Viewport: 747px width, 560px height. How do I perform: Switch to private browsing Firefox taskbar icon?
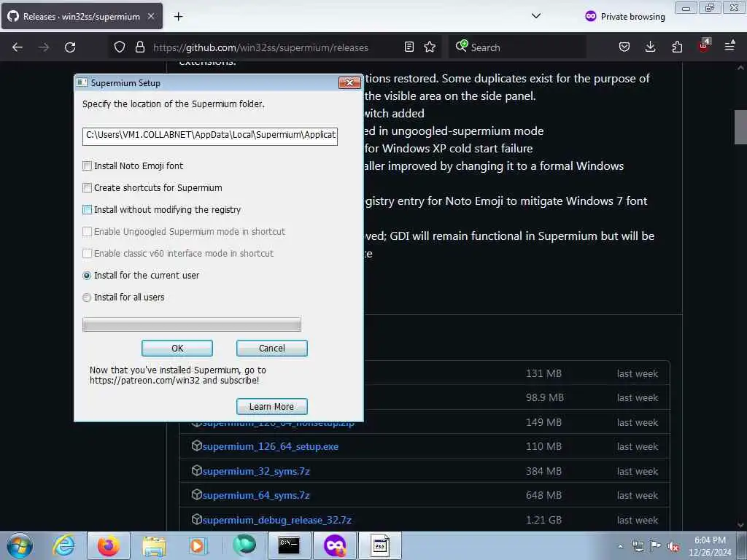tap(334, 545)
